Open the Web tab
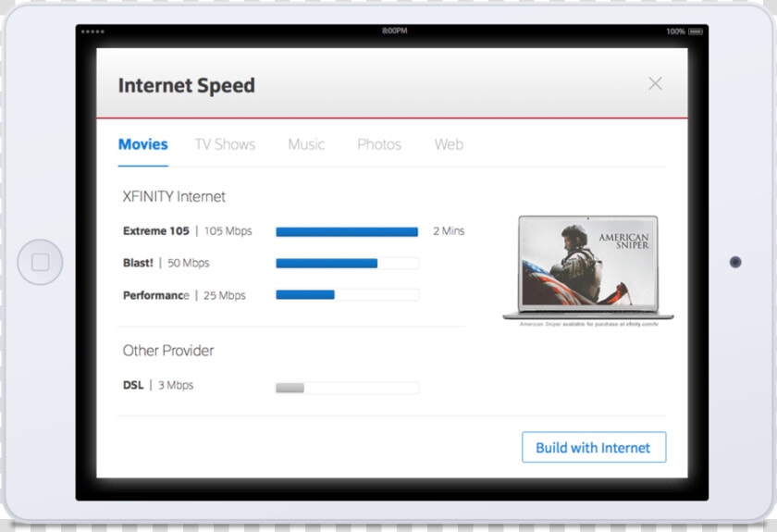 click(449, 144)
